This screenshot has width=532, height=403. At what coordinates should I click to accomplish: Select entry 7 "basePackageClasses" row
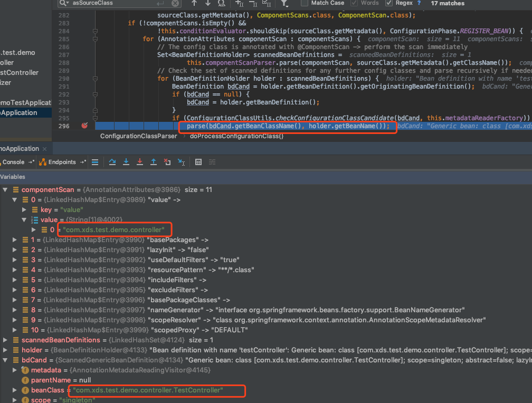click(266, 300)
